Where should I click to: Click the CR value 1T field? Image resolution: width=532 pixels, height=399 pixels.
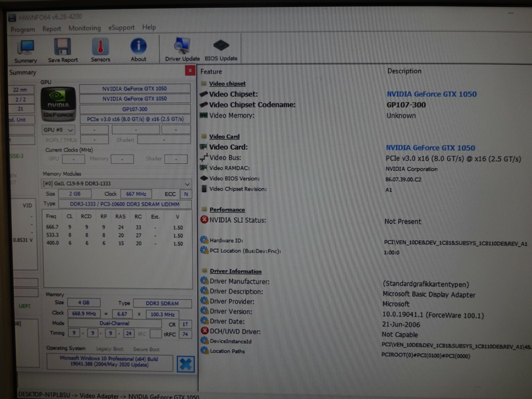coord(185,324)
